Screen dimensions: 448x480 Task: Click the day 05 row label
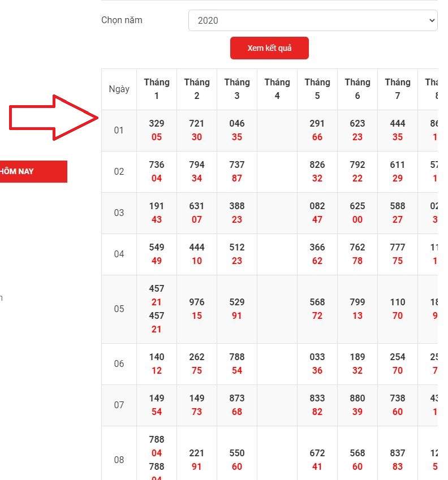119,309
